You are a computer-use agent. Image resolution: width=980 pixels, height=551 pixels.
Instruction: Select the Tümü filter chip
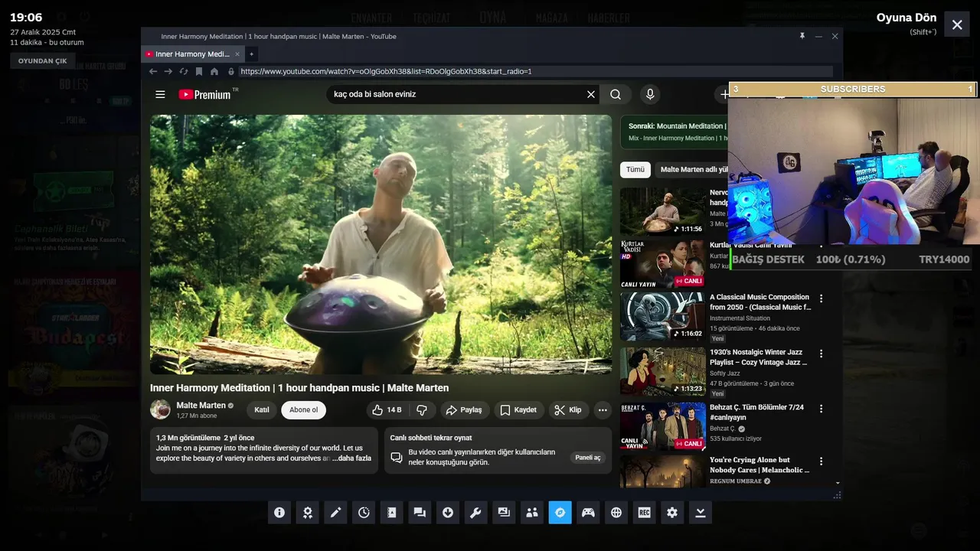point(635,169)
